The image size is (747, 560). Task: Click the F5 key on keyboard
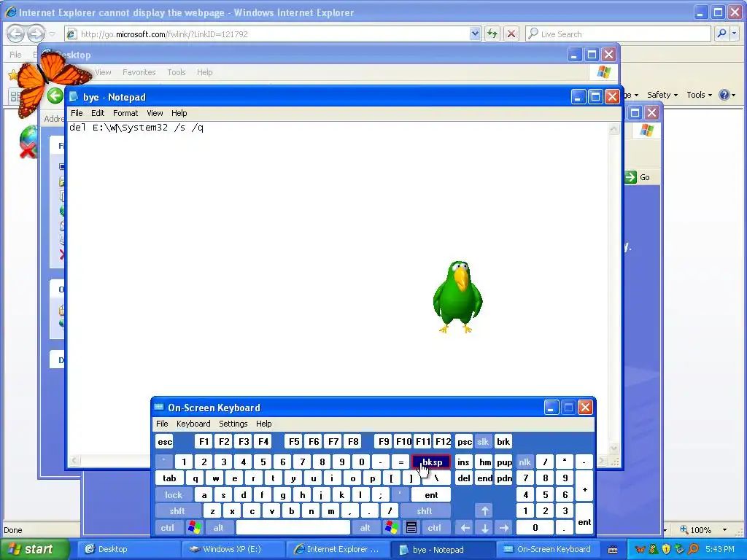(294, 441)
